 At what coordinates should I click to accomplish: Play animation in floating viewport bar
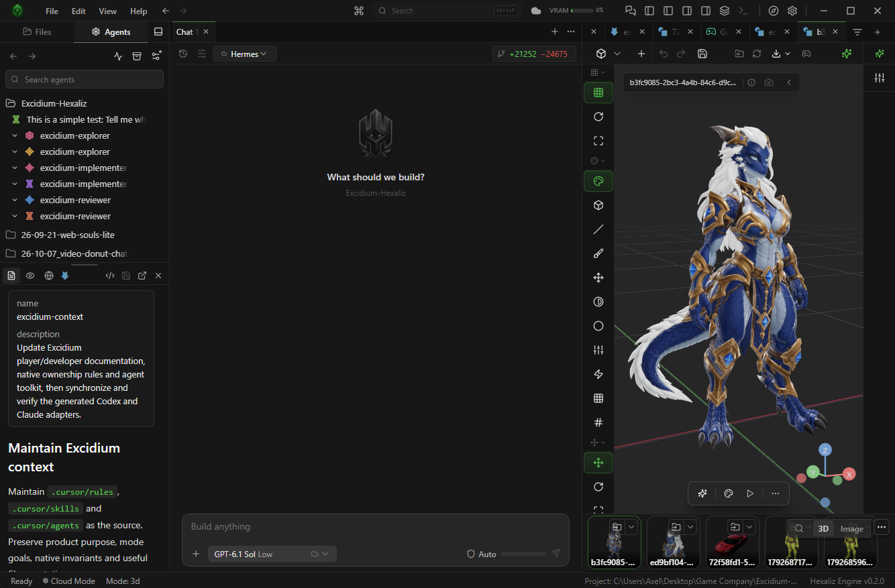pyautogui.click(x=750, y=493)
